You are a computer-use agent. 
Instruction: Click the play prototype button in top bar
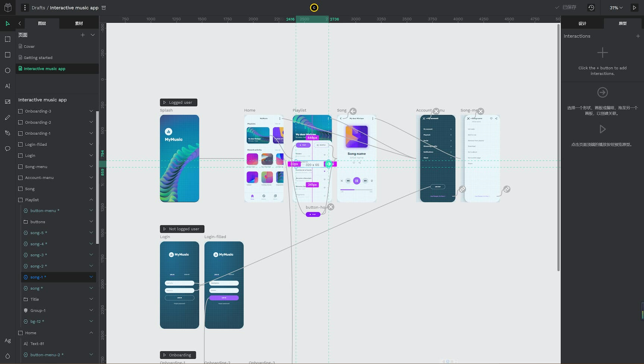(x=634, y=7)
